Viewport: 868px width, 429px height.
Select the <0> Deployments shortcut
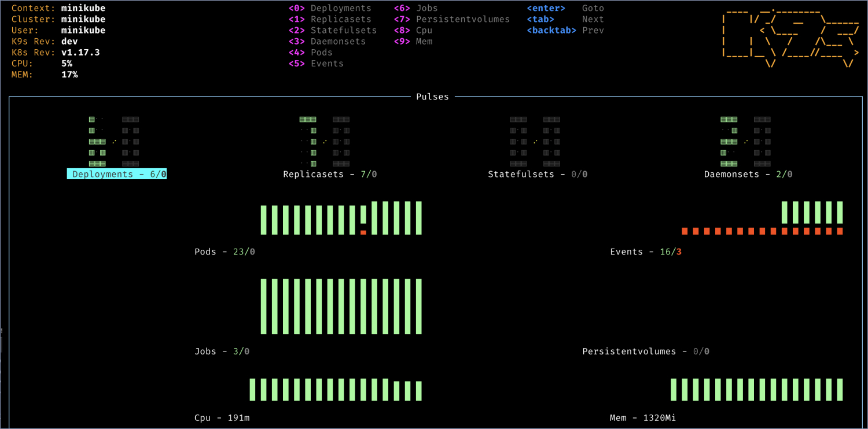coord(330,8)
